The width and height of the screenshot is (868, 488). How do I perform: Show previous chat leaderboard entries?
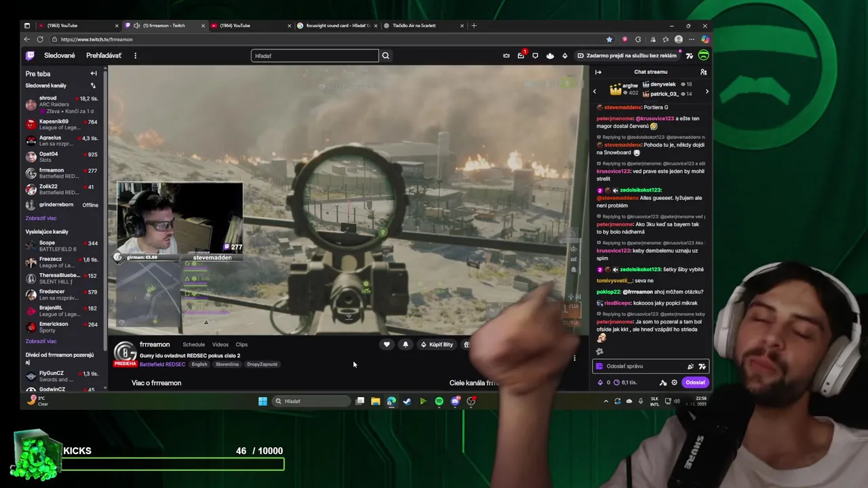point(595,91)
